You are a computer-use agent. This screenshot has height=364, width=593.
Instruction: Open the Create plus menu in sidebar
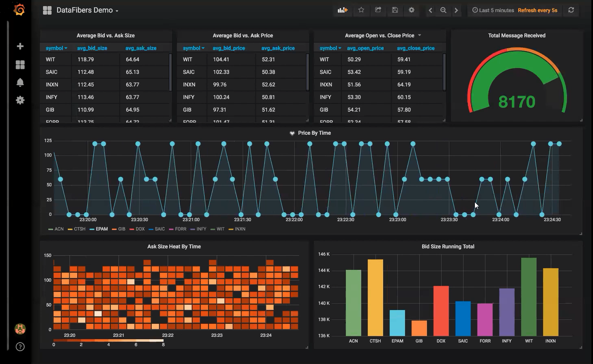(x=20, y=46)
